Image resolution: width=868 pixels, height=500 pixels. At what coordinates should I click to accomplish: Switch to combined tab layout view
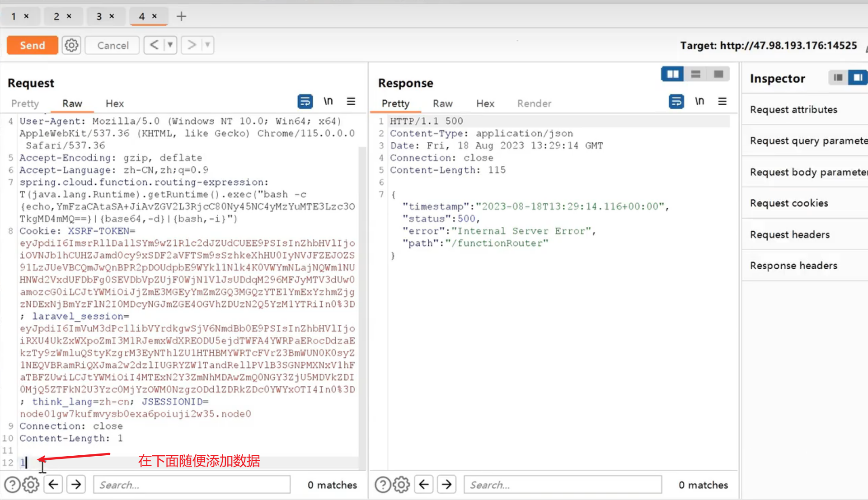point(718,74)
